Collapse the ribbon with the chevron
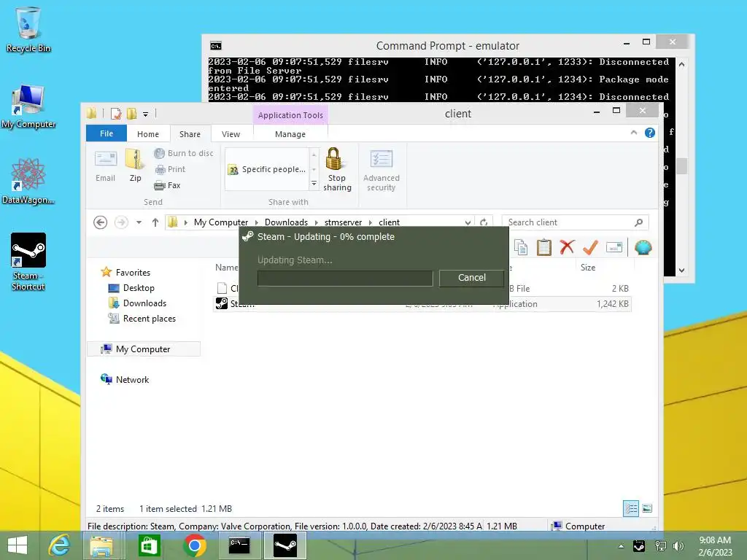This screenshot has width=747, height=560. click(x=634, y=133)
